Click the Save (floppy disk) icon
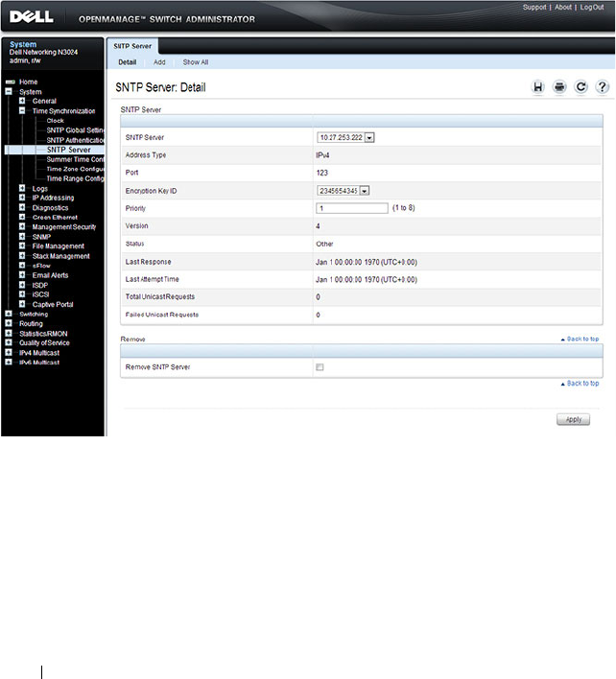Screen dimensions: 616x679 537,87
